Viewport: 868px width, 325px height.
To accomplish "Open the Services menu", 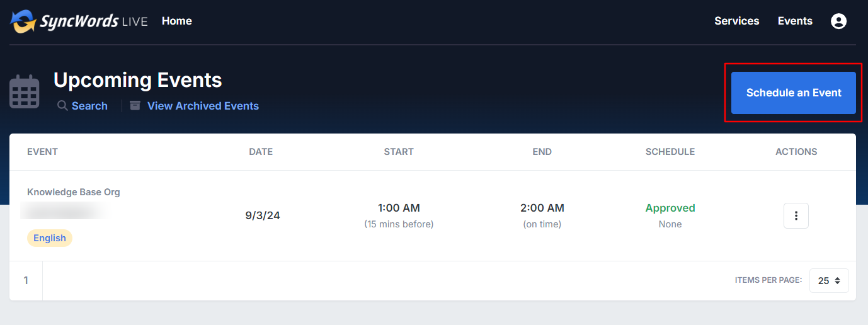I will click(736, 21).
